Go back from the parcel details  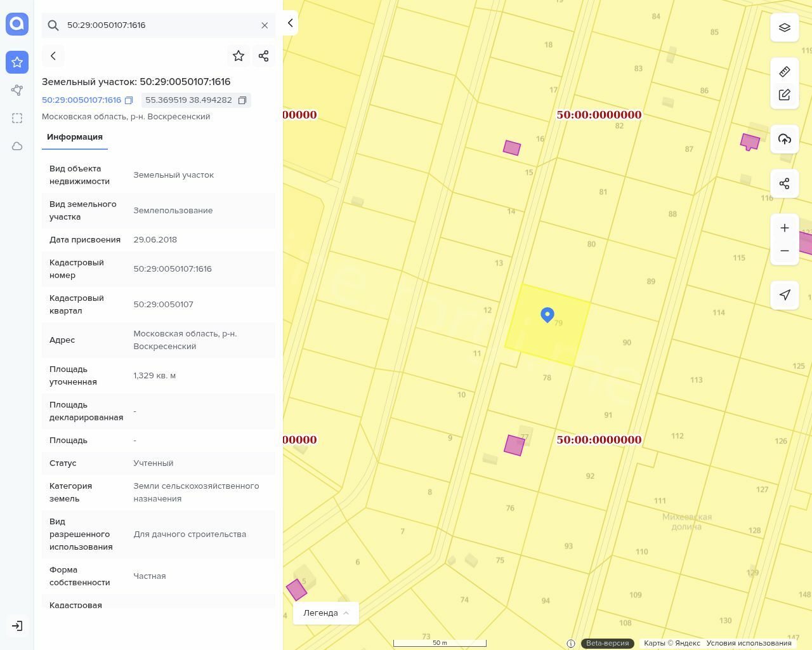tap(53, 56)
